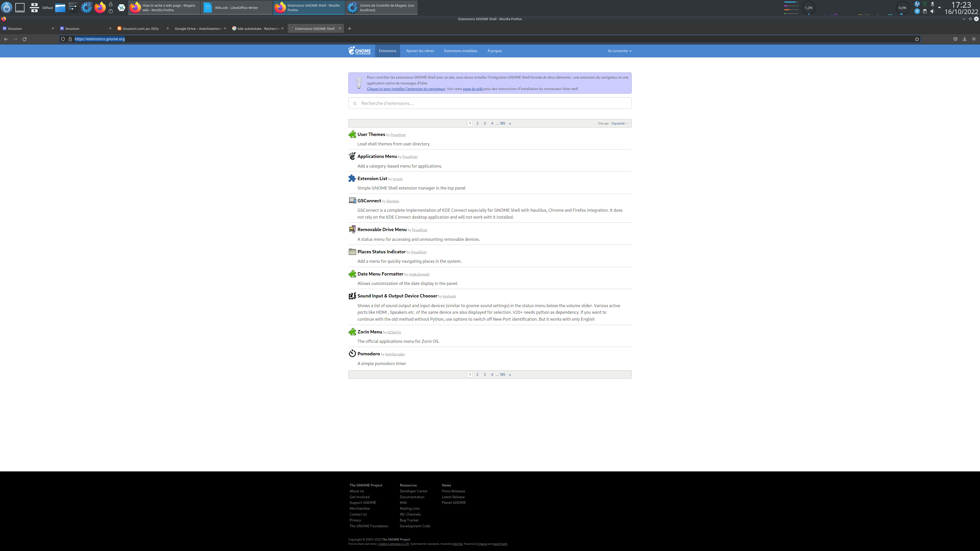Open the Popularité sort dropdown
This screenshot has width=980, height=551.
coord(619,123)
